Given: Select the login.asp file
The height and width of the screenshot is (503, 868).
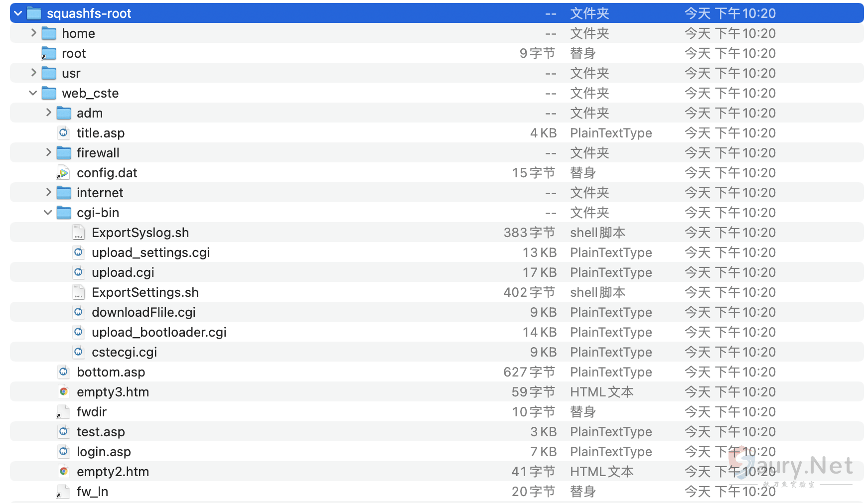Looking at the screenshot, I should tap(104, 452).
